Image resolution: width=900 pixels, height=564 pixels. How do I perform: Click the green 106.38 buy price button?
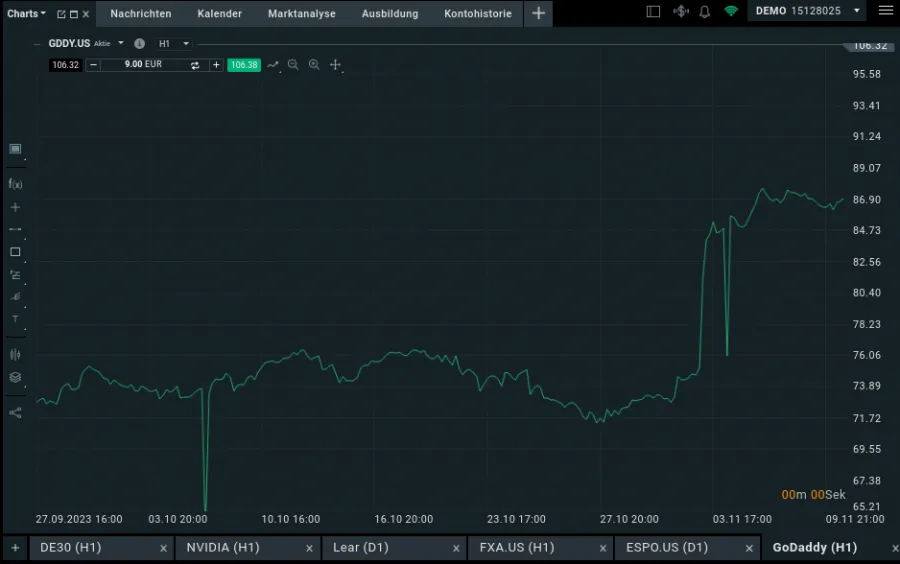coord(244,65)
